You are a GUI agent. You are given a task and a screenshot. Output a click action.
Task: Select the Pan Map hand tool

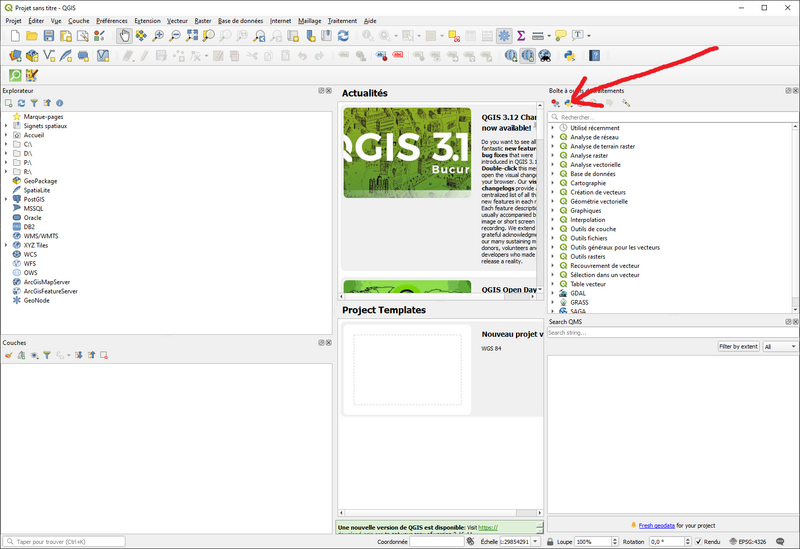(124, 36)
